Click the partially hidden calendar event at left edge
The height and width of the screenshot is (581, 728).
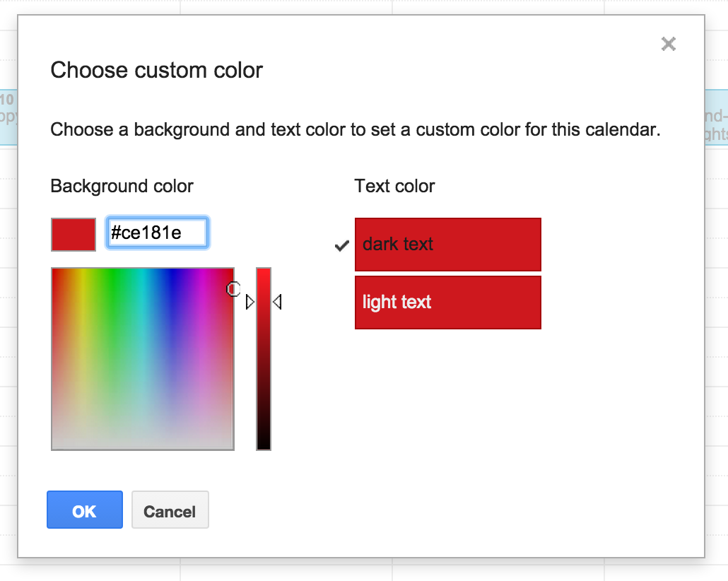[8, 117]
